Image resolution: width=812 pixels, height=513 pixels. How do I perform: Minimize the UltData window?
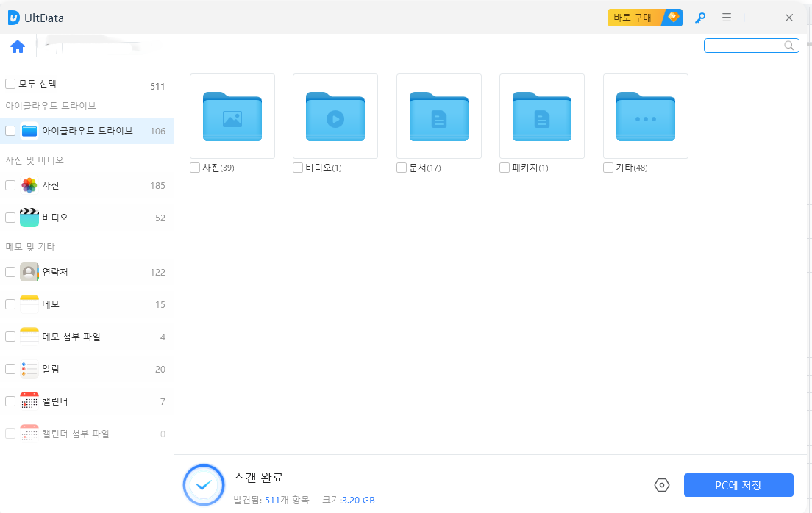pyautogui.click(x=762, y=18)
